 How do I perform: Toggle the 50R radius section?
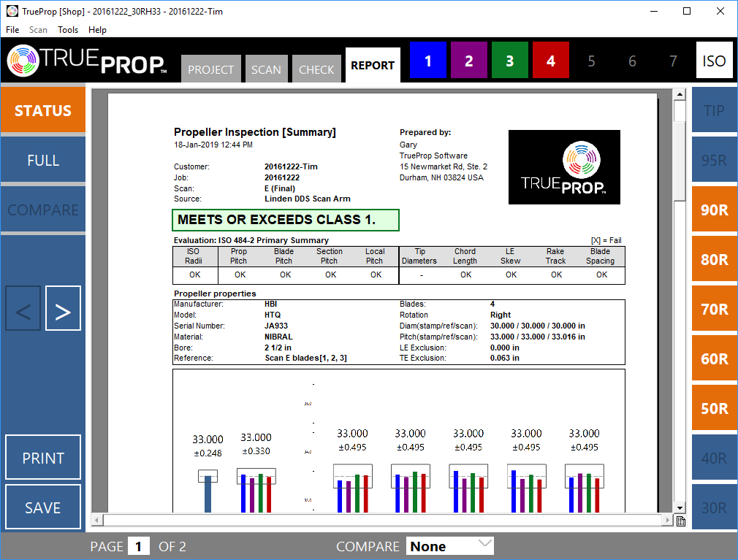point(714,409)
